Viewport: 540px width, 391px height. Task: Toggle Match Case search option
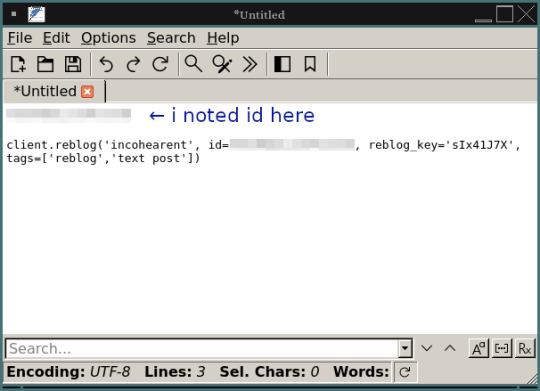tap(479, 349)
